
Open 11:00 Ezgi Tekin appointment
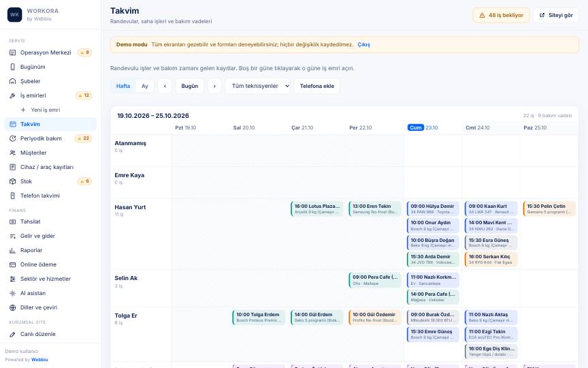tap(491, 334)
